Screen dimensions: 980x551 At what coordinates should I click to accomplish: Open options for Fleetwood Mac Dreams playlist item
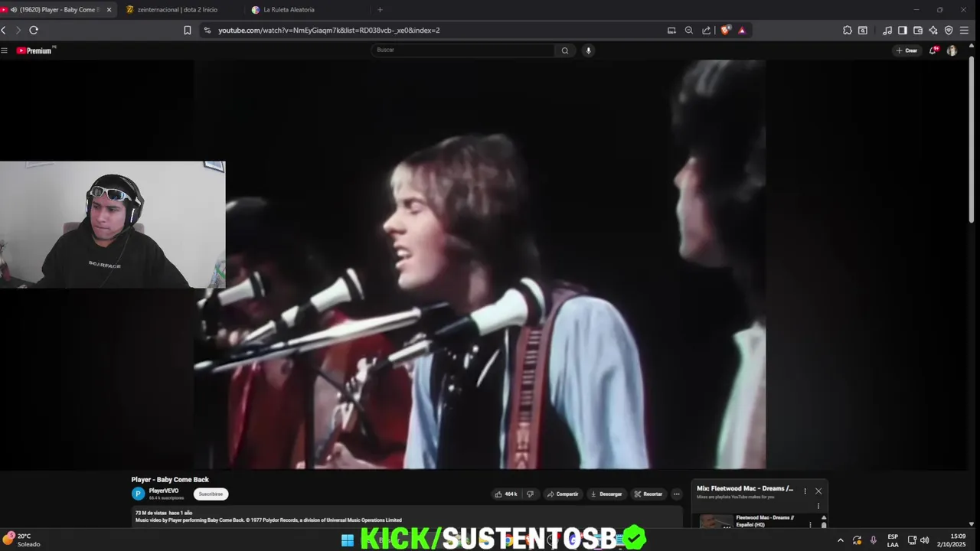click(x=811, y=524)
